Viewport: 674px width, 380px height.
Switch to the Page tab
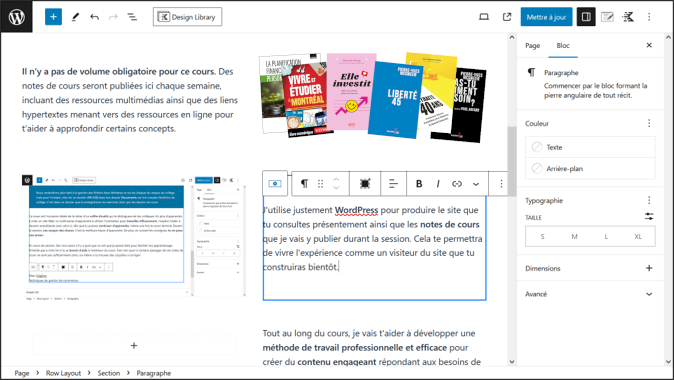(x=532, y=46)
